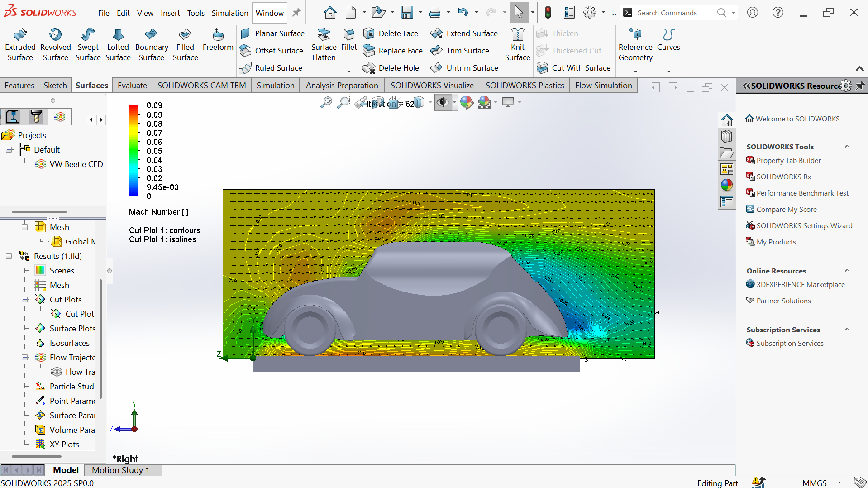Choose the Ruled Surface command
This screenshot has width=868, height=488.
click(271, 68)
